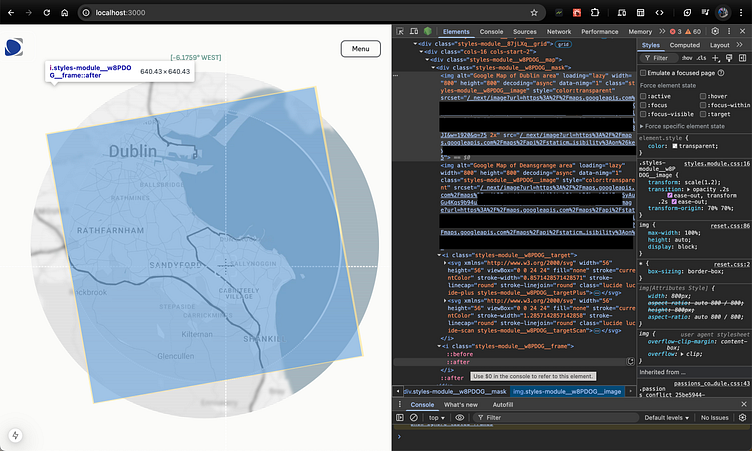Click the inspect element picker icon
Screen dimensions: 752x451
(x=399, y=32)
